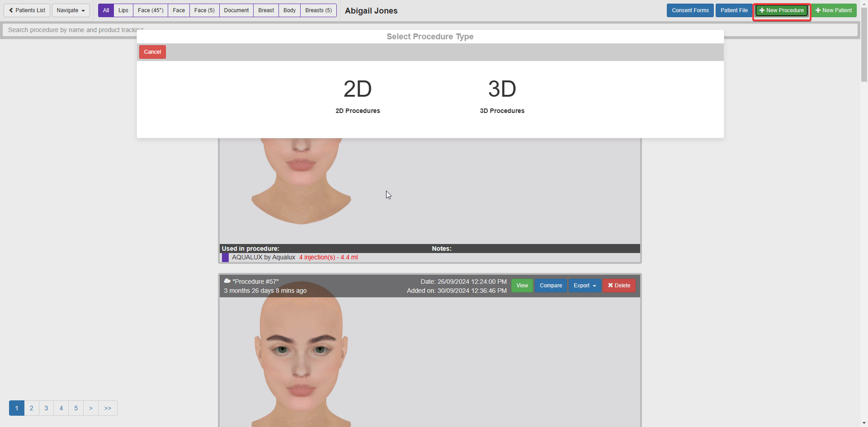This screenshot has width=868, height=427.
Task: Select the 2D Procedures option
Action: 358,96
